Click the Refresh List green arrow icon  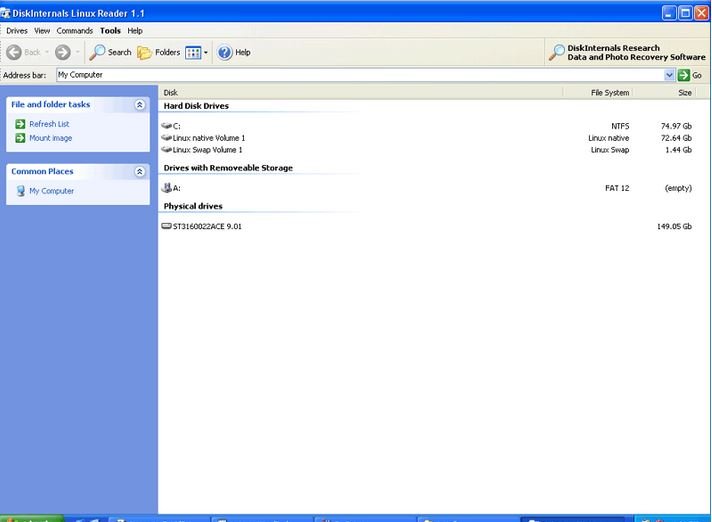pos(20,124)
